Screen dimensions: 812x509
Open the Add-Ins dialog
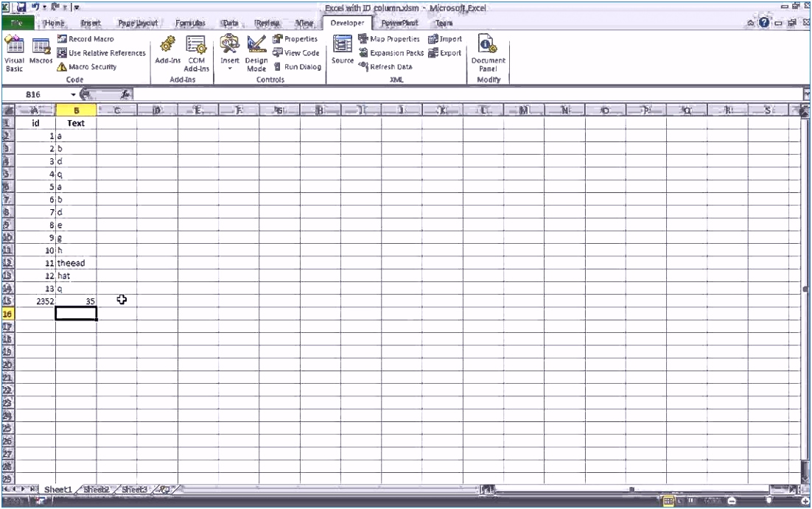coord(168,51)
